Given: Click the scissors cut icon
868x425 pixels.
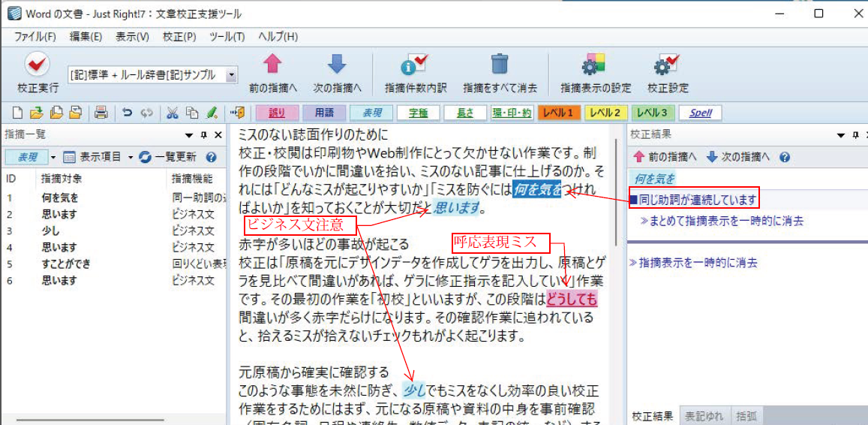Looking at the screenshot, I should (173, 113).
